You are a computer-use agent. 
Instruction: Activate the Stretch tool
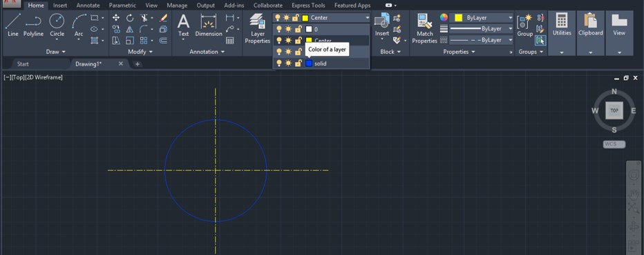[x=116, y=40]
